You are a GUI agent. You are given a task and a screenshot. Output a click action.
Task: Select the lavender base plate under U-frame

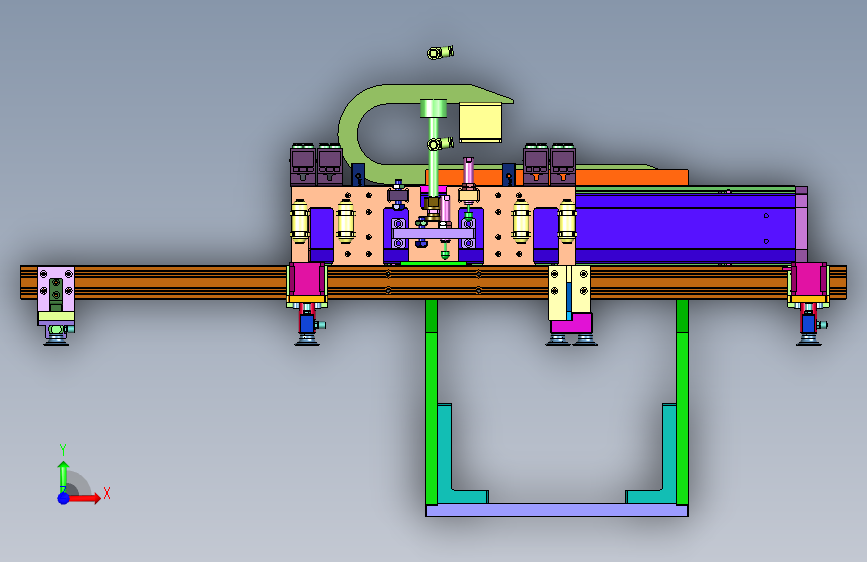[x=557, y=510]
